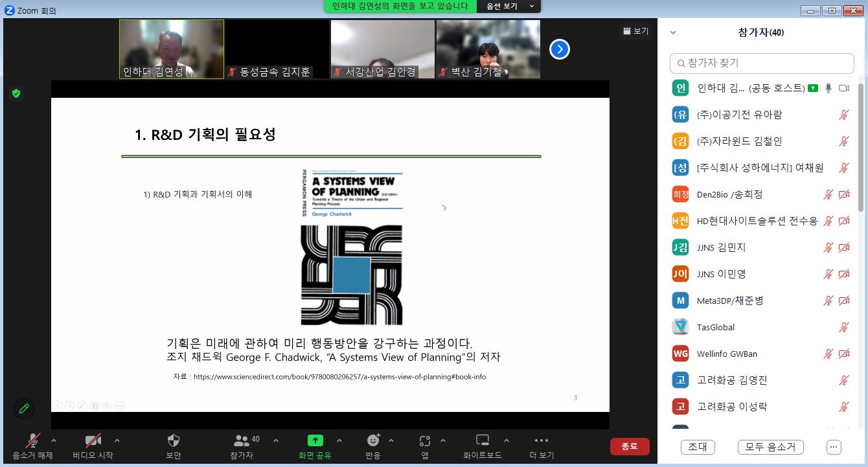Click video-off icon for HD현대사이트솔루션 전수웅

coord(843,221)
